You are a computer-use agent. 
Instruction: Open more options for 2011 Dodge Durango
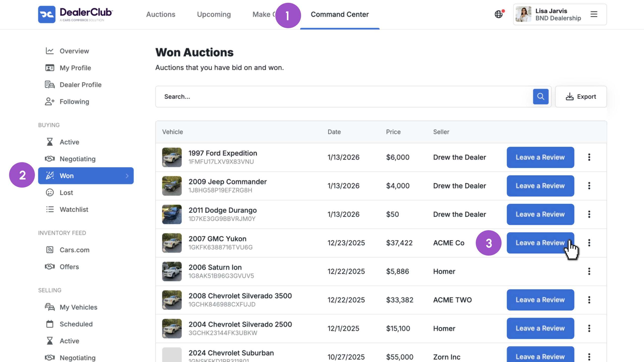coord(589,214)
